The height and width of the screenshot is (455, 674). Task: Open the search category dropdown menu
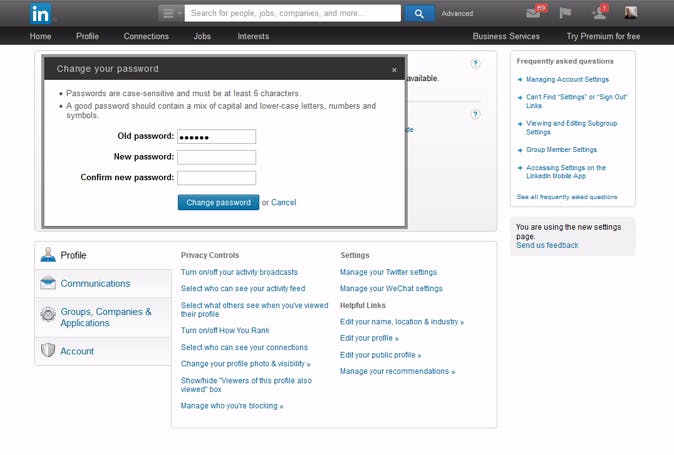click(171, 13)
